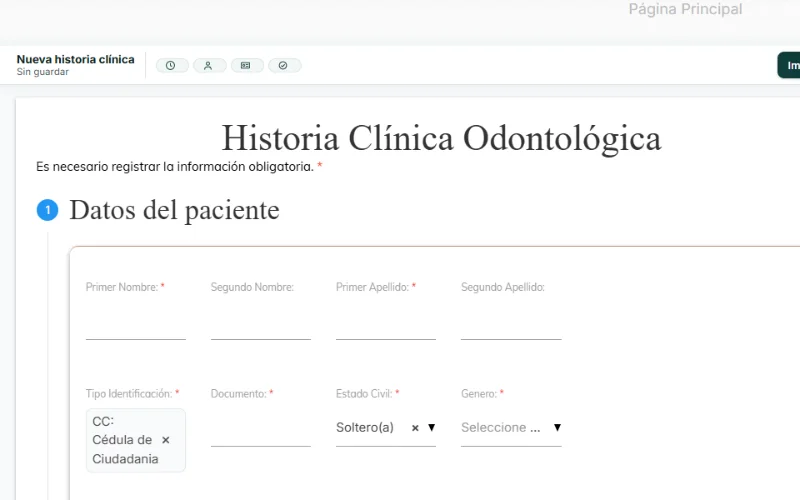Click 'Es necesario registrar la información obligatoria' text

[174, 167]
